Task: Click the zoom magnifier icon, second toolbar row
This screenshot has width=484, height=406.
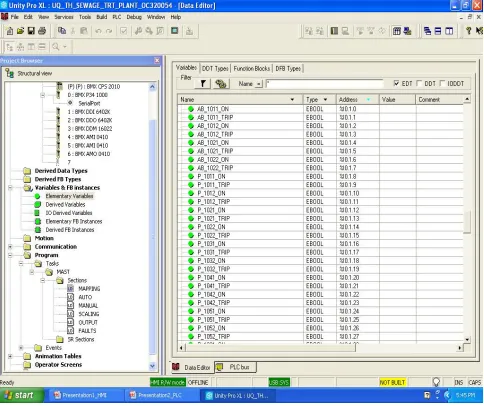Action: (x=55, y=47)
